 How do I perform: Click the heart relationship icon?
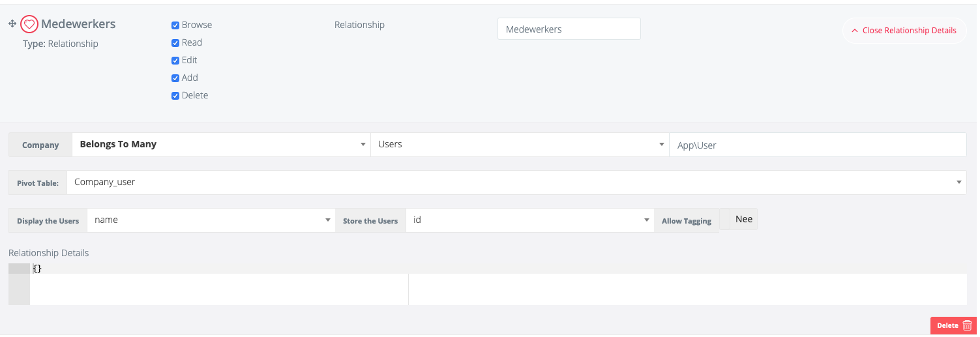tap(29, 24)
